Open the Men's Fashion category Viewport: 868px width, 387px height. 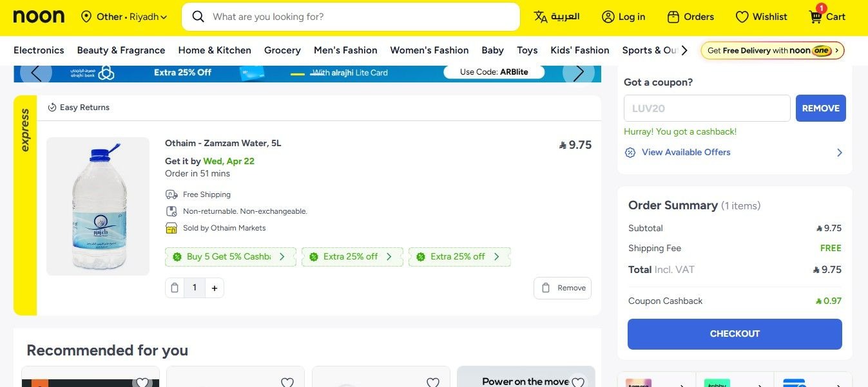coord(345,50)
